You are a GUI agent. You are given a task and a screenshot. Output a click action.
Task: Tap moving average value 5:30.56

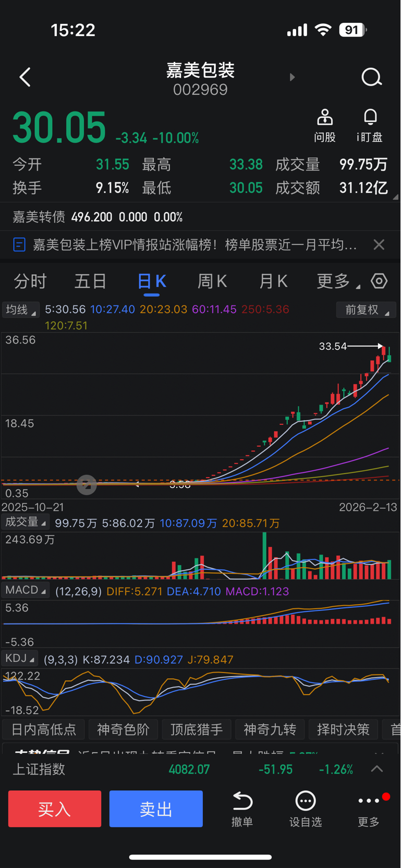coord(65,310)
